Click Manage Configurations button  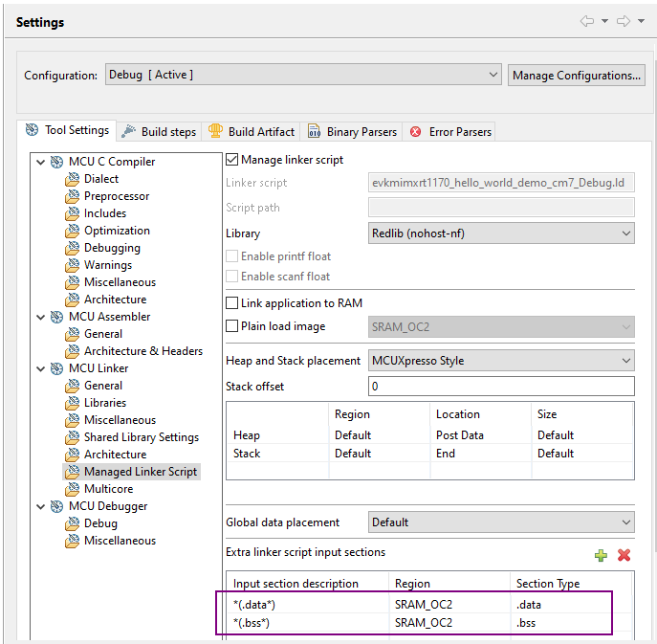[577, 75]
